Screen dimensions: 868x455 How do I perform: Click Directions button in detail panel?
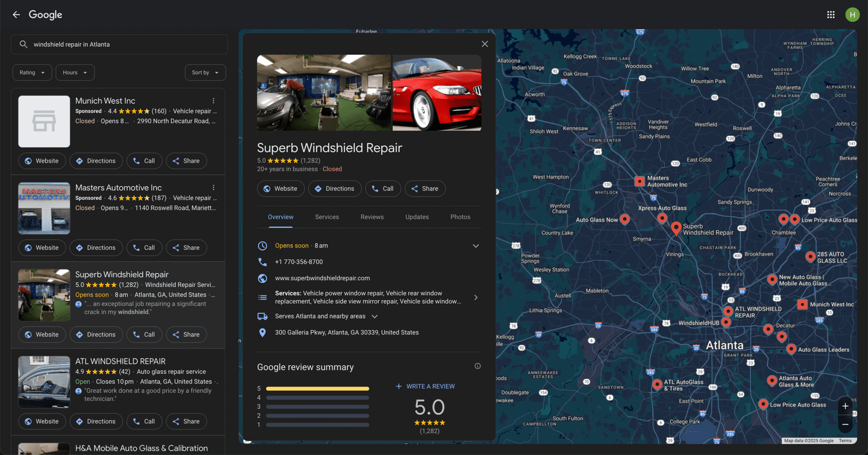[x=335, y=189]
